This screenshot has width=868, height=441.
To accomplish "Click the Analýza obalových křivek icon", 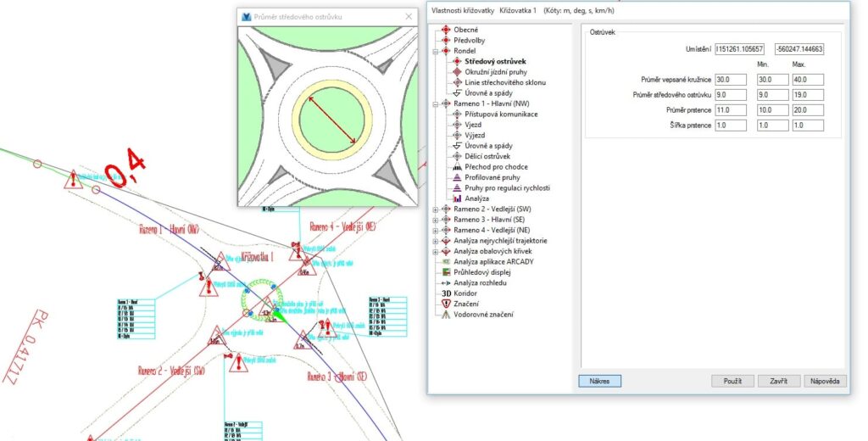I will coord(446,251).
